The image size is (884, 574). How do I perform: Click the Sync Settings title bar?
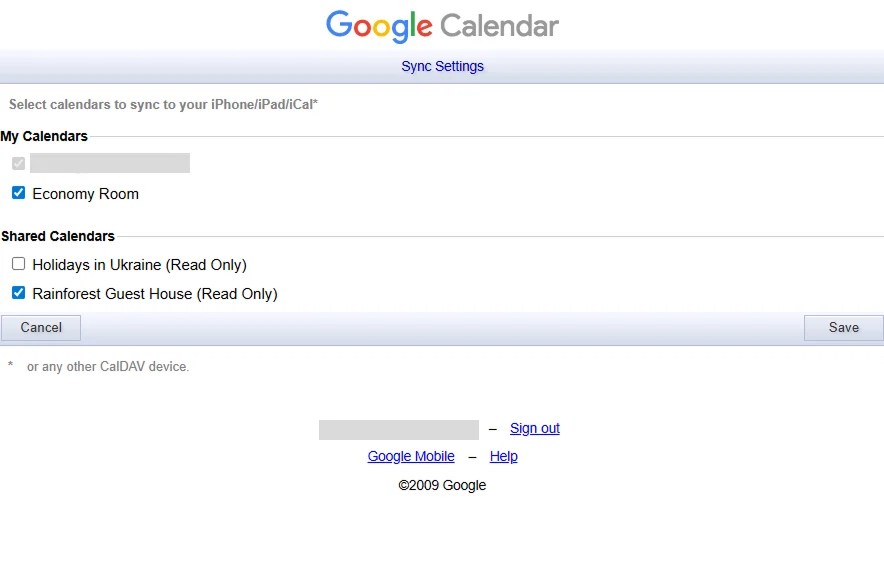[x=442, y=67]
